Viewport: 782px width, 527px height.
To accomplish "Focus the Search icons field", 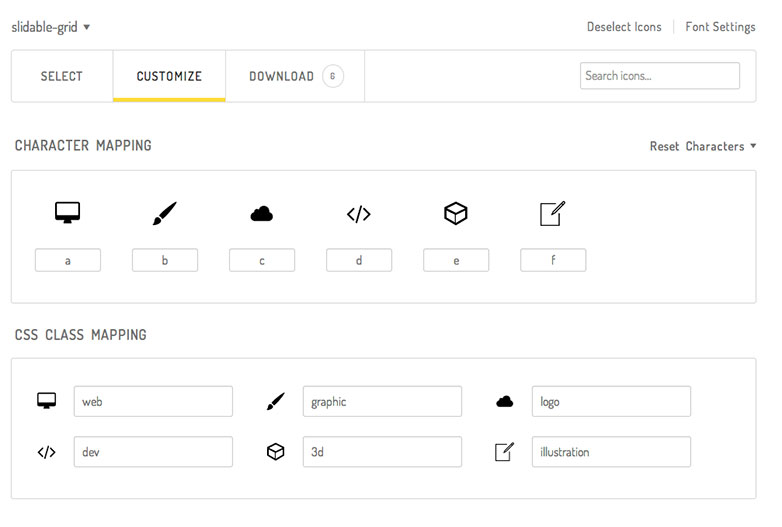I will point(659,76).
